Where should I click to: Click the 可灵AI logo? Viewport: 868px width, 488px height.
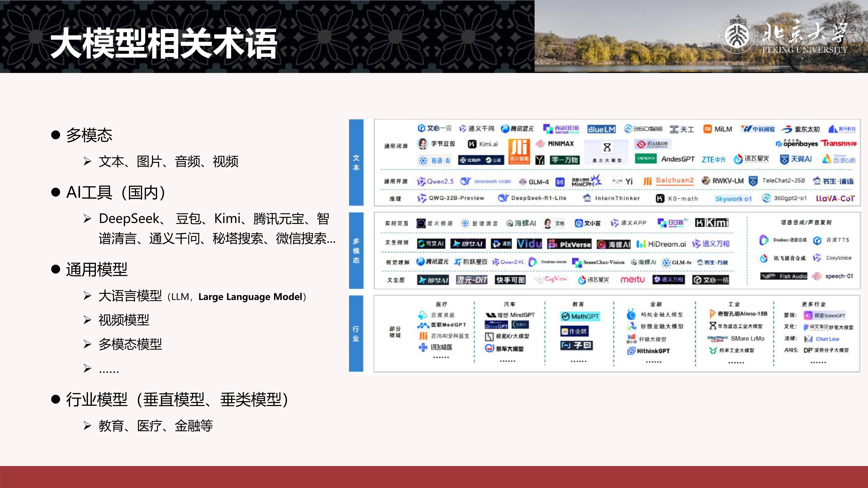(431, 244)
